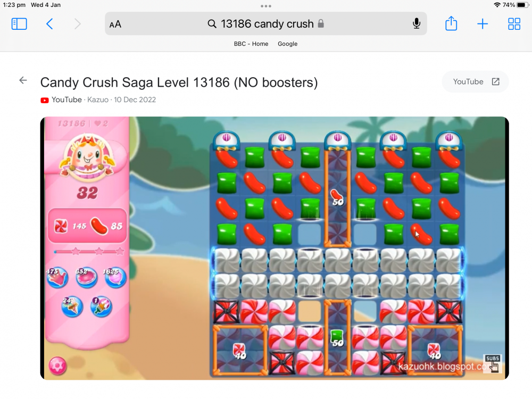Viewport: 532px width, 399px height.
Task: Expand the three dots multitasking menu at the top
Action: coord(265,6)
